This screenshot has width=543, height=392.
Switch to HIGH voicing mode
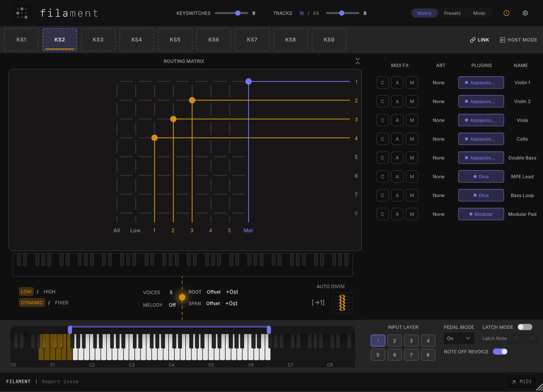click(49, 292)
